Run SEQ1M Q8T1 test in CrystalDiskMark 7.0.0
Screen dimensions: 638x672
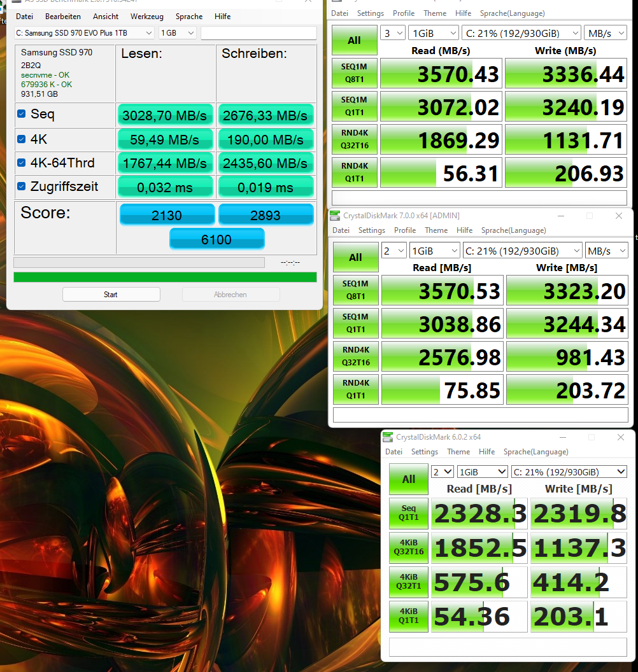355,290
